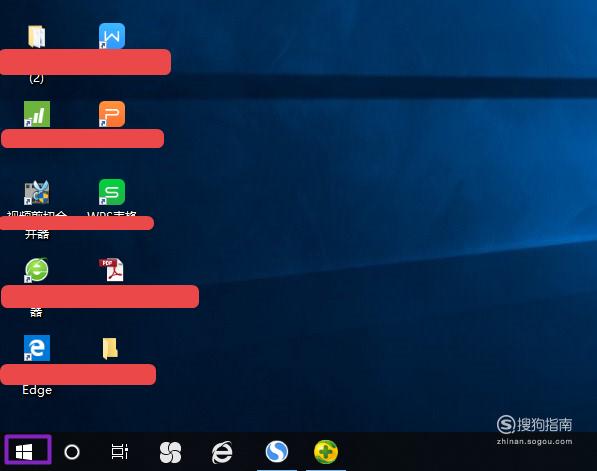597x471 pixels.
Task: Open the WPS Presentation orange shortcut
Action: click(112, 114)
